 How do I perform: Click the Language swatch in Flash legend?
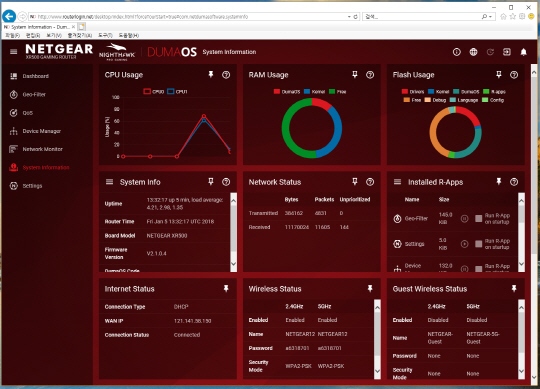(453, 100)
